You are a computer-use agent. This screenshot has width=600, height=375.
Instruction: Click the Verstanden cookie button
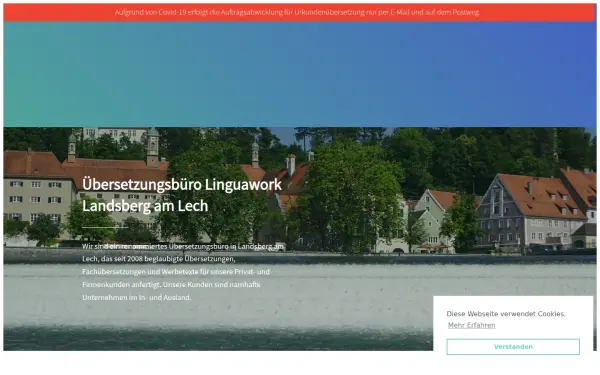[513, 347]
